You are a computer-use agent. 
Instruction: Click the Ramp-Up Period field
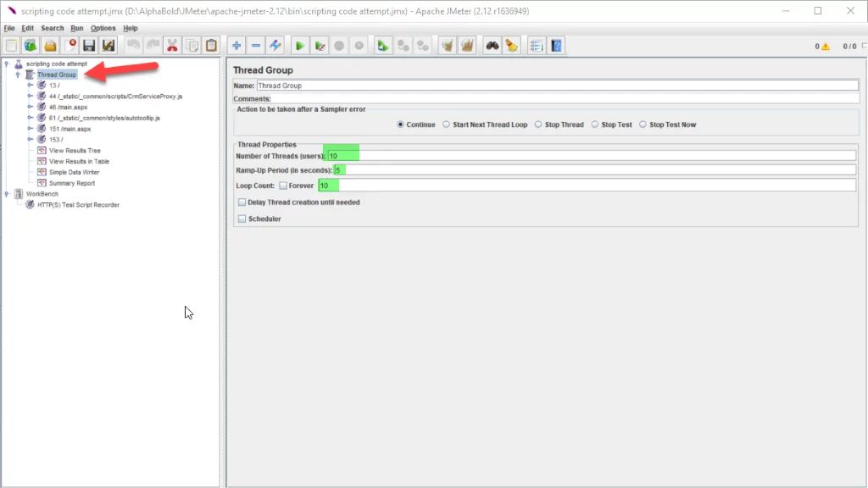tap(594, 170)
